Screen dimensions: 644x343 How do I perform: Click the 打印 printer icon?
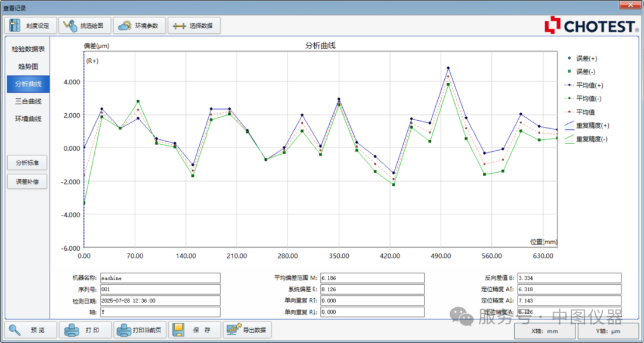point(72,330)
